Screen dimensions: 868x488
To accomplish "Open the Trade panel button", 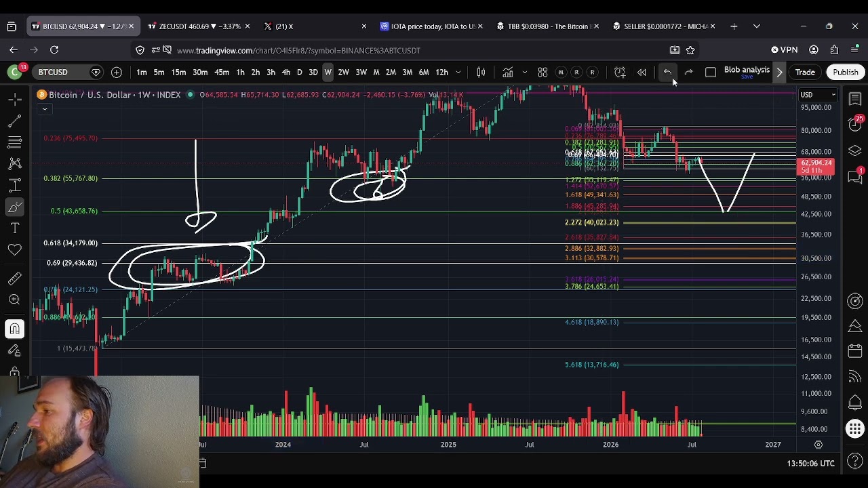I will click(805, 73).
